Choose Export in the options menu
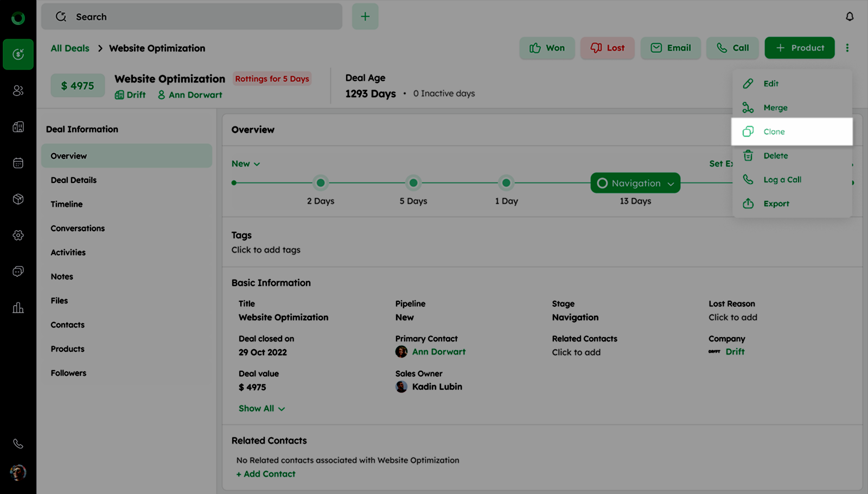The width and height of the screenshot is (868, 494). (776, 204)
